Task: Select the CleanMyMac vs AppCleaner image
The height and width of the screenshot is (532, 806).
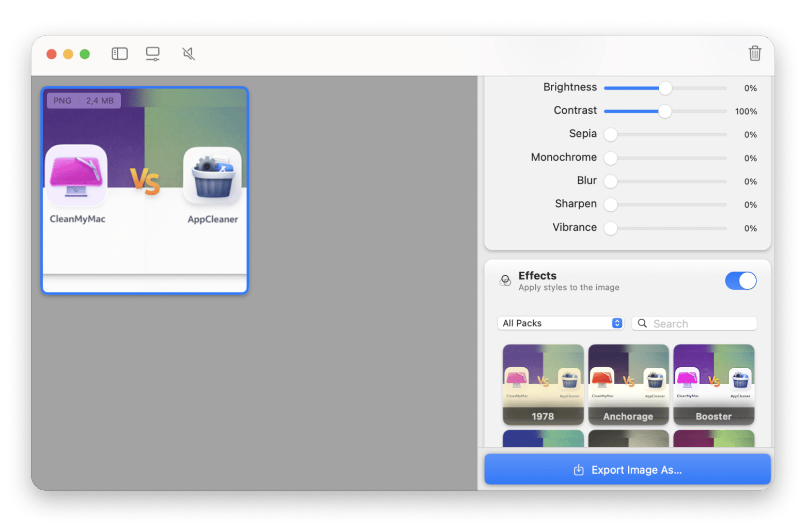Action: point(145,190)
